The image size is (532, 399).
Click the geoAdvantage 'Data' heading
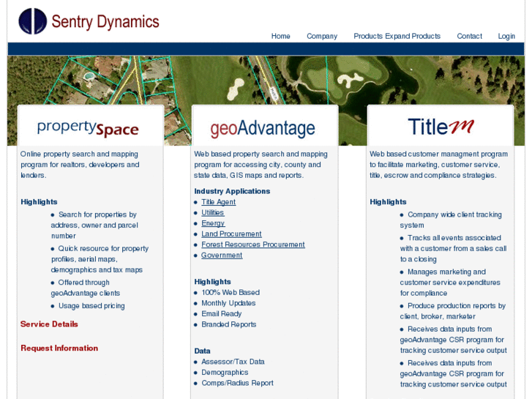202,351
